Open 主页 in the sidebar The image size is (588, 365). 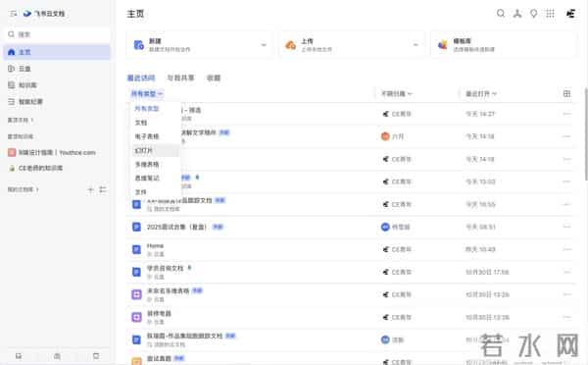[57, 52]
